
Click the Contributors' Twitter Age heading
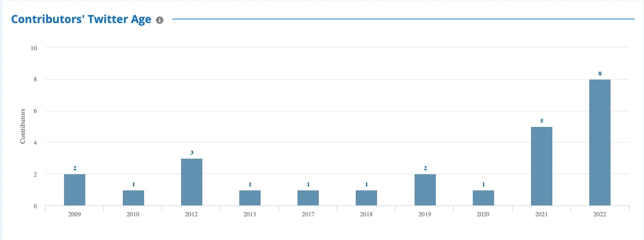[x=81, y=19]
